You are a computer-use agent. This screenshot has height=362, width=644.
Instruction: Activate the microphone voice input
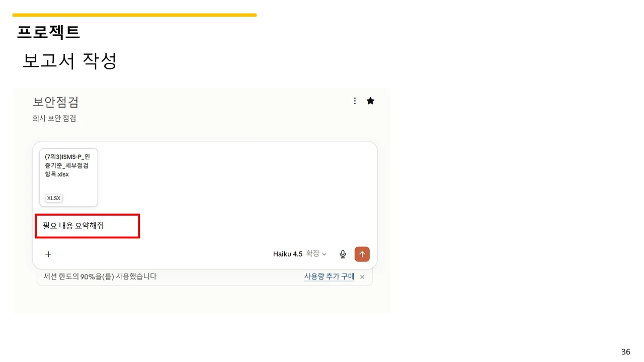pos(343,254)
